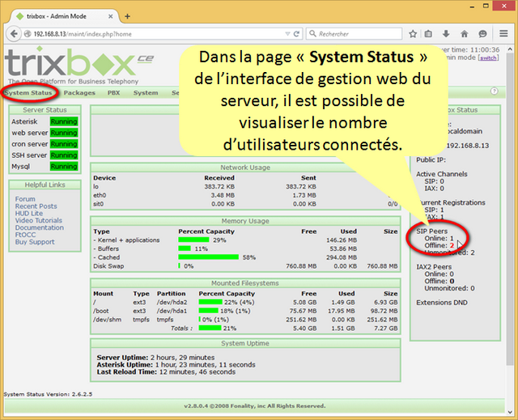Click the Buffers 11% capacity bar
Screen dimensions: 518x420
tap(185, 248)
